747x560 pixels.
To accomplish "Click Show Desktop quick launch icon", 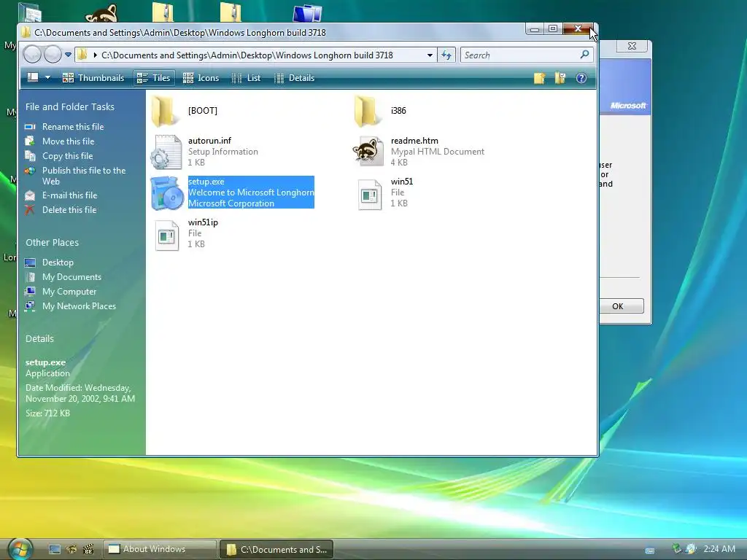I will (x=55, y=550).
